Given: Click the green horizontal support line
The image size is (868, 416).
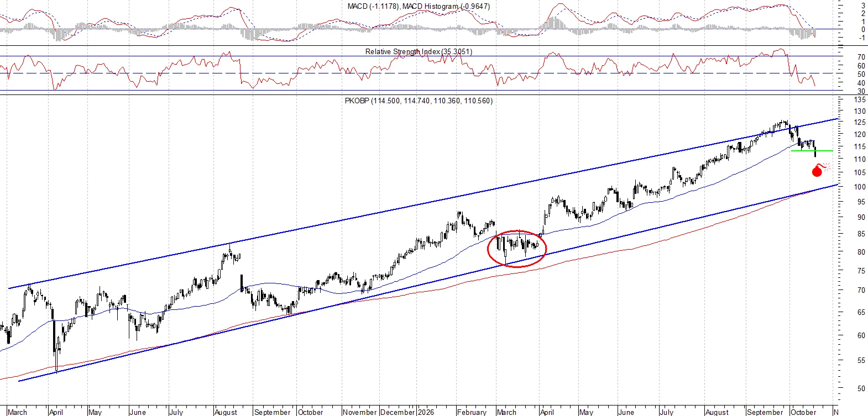Looking at the screenshot, I should coord(812,150).
